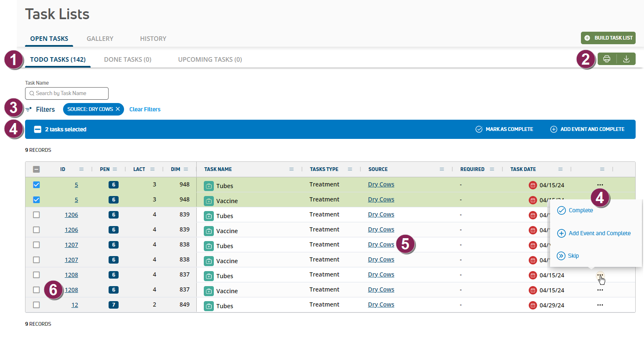Switch to the Gallery tab
The image size is (644, 342).
[x=100, y=38]
